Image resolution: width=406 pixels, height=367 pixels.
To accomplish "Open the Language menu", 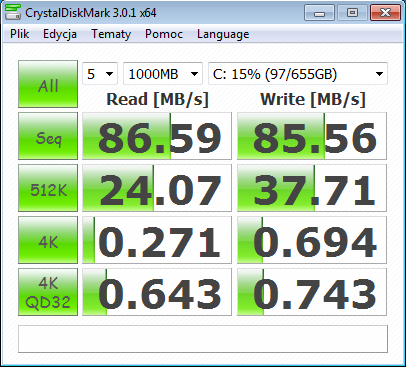I will [x=223, y=34].
